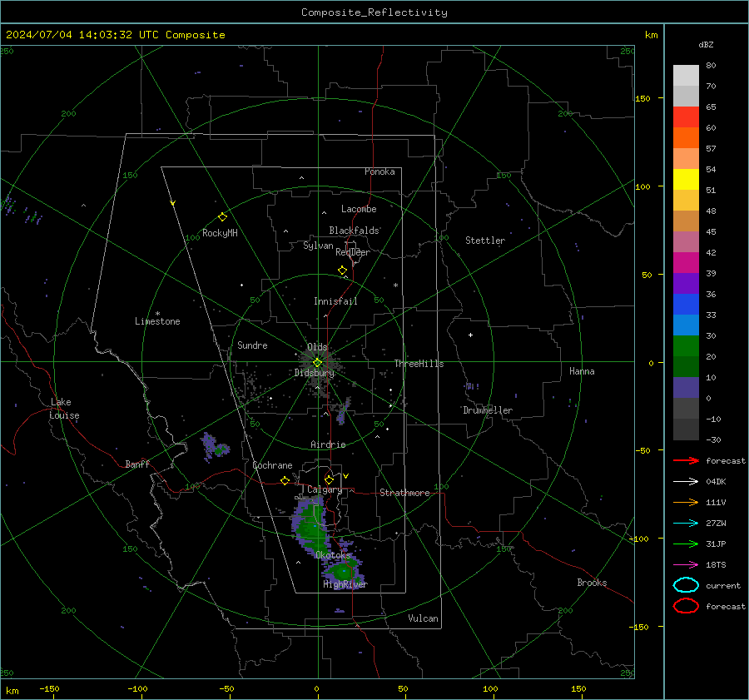Click the yellow radar-center diamond near Olds
Screen dimensions: 749x700
(x=317, y=363)
